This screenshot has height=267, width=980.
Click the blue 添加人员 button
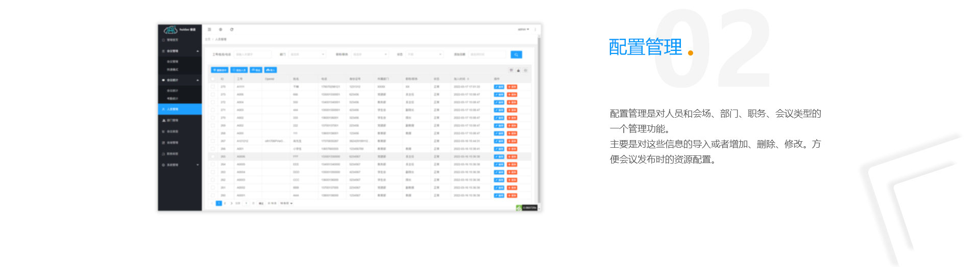pyautogui.click(x=239, y=70)
